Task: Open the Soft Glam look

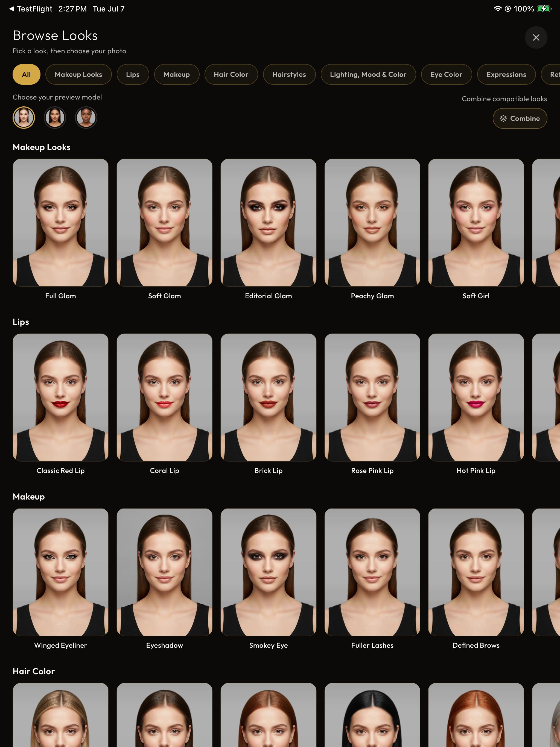Action: pos(165,223)
